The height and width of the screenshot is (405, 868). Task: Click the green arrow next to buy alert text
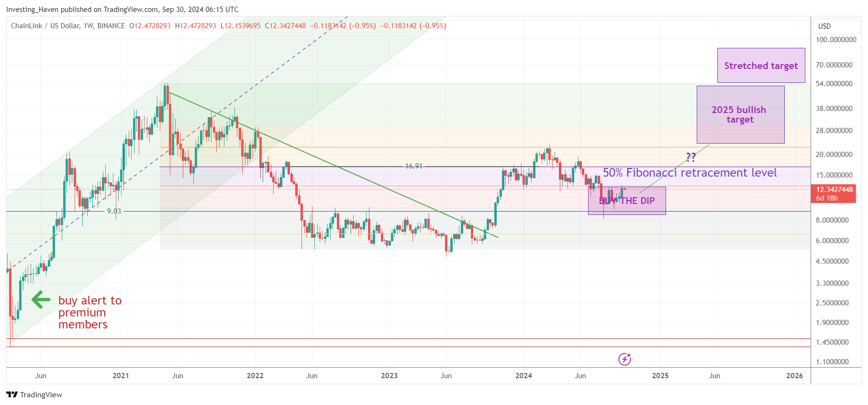click(41, 300)
